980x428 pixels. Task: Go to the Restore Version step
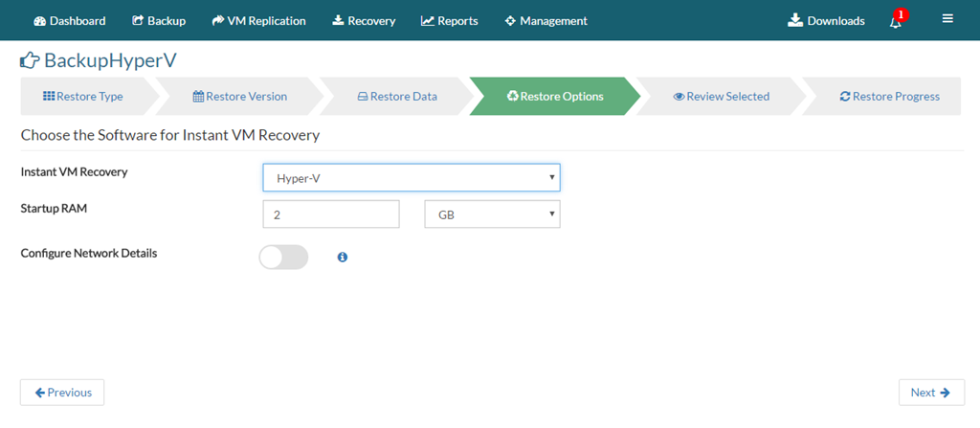[x=240, y=97]
